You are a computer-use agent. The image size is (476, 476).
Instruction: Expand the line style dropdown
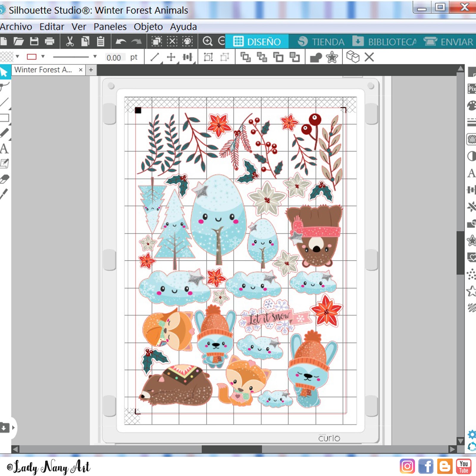[95, 56]
